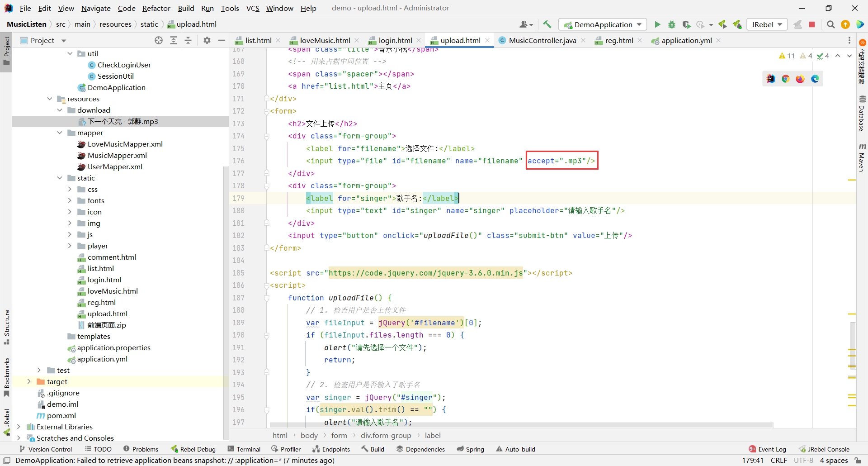Open Project panel settings gear

[x=207, y=41]
